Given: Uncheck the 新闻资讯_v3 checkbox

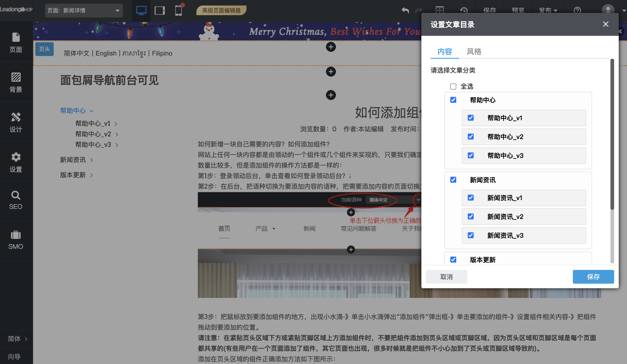Looking at the screenshot, I should click(x=470, y=235).
